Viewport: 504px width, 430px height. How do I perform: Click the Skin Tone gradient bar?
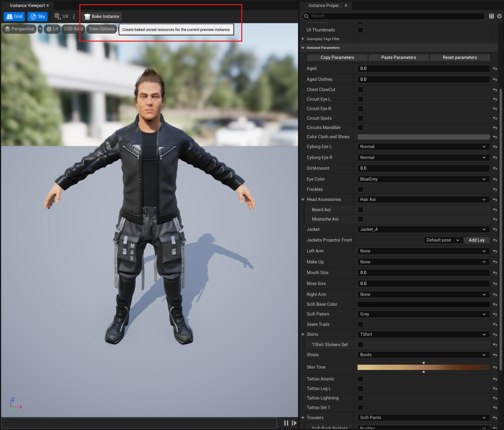coord(423,367)
